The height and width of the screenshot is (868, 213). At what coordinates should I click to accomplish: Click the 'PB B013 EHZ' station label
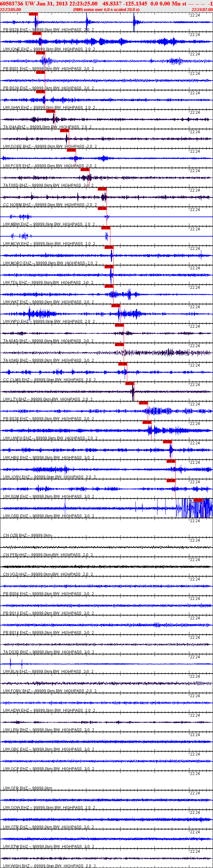[16, 613]
